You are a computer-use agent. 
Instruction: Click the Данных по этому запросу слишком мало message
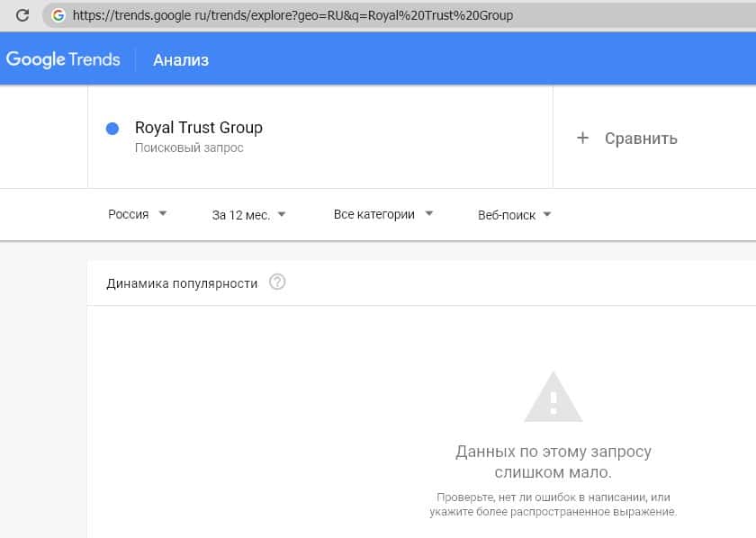pos(553,462)
